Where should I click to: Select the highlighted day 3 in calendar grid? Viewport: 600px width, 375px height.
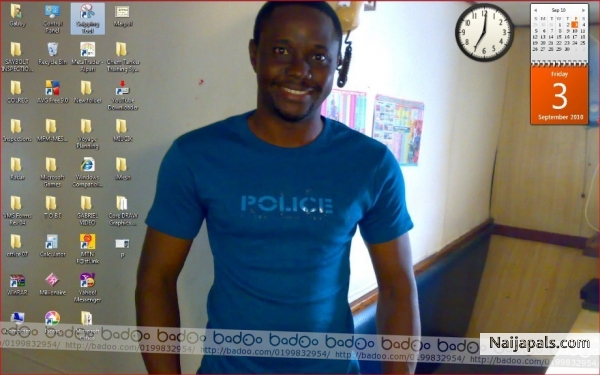coord(575,24)
